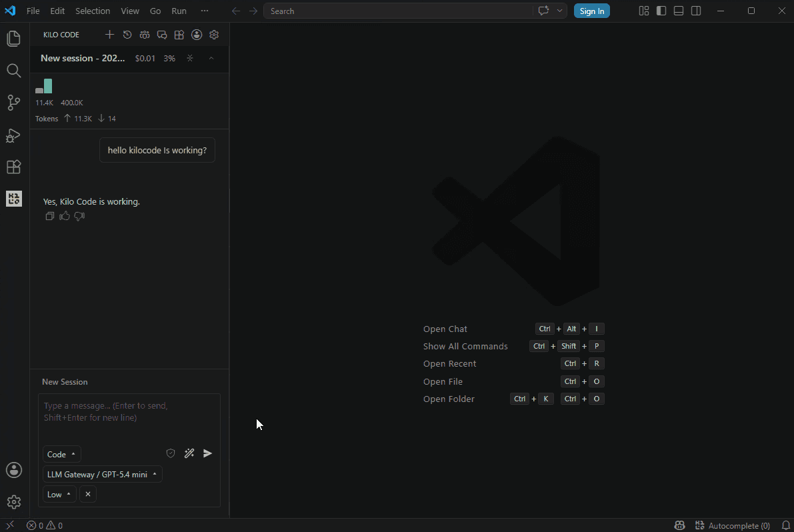Toggle the auto-approve shield icon
This screenshot has width=794, height=532.
pyautogui.click(x=171, y=453)
